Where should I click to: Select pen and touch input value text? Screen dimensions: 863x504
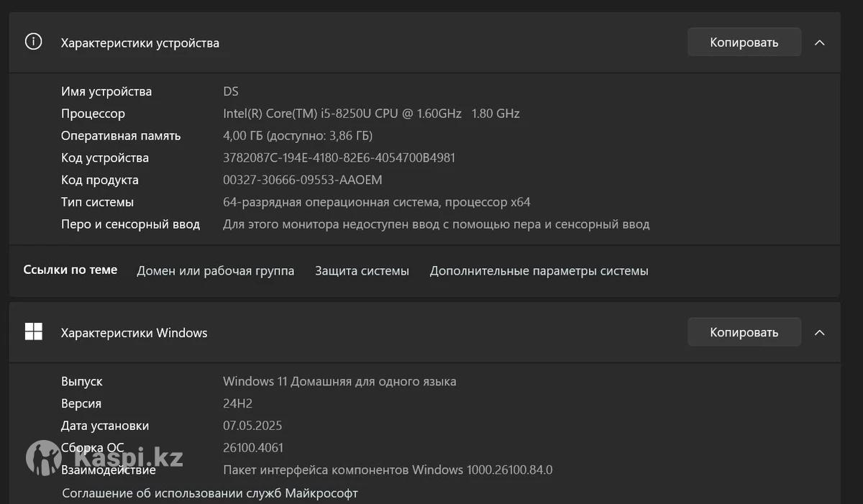click(437, 224)
